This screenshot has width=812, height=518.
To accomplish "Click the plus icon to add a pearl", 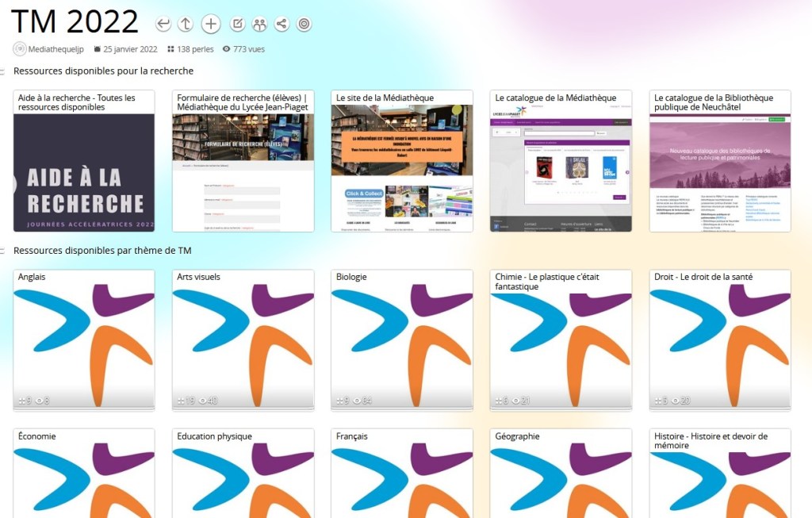I will coord(211,25).
